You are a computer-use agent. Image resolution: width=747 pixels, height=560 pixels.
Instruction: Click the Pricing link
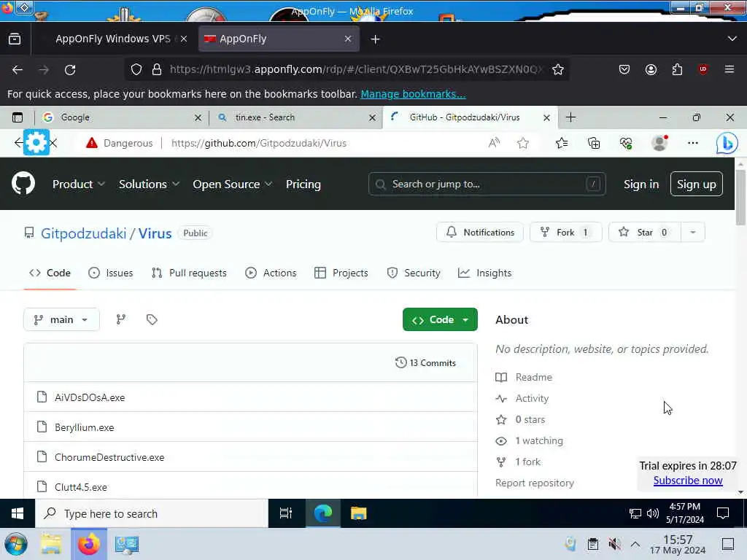303,184
